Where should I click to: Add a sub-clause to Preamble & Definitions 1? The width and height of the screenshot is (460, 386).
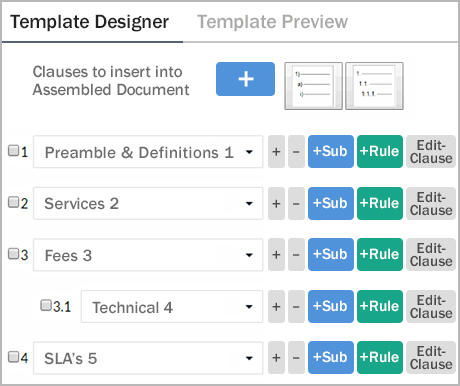pyautogui.click(x=331, y=151)
